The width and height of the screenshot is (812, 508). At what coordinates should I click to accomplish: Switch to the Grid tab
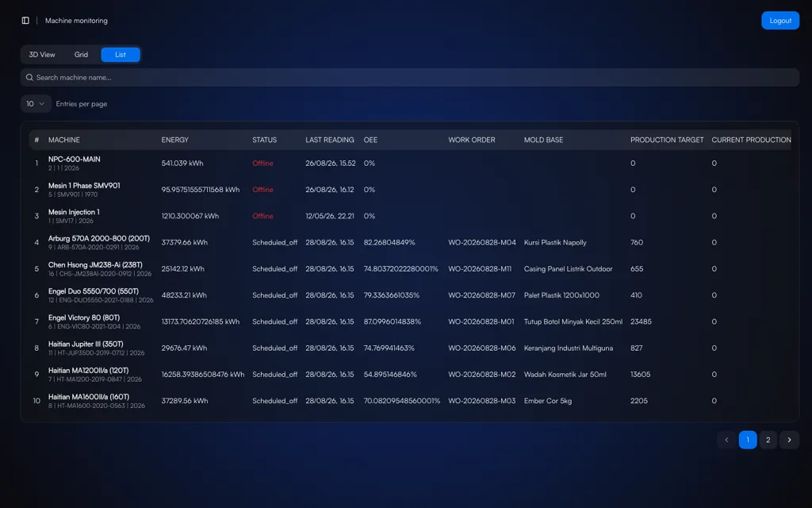tap(81, 55)
